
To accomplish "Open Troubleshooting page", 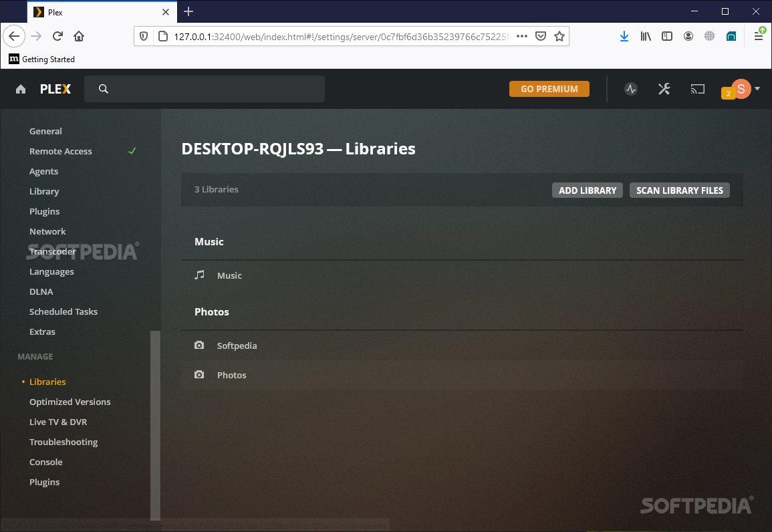I will pos(63,442).
